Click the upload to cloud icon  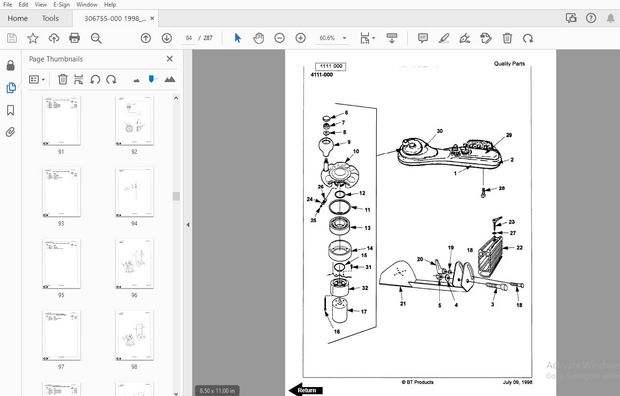click(54, 38)
